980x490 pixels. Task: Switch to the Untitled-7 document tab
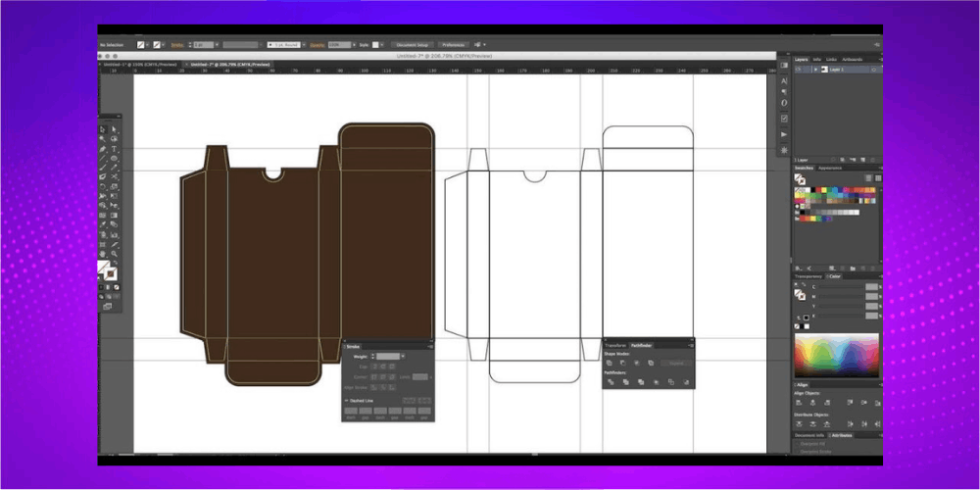point(229,65)
